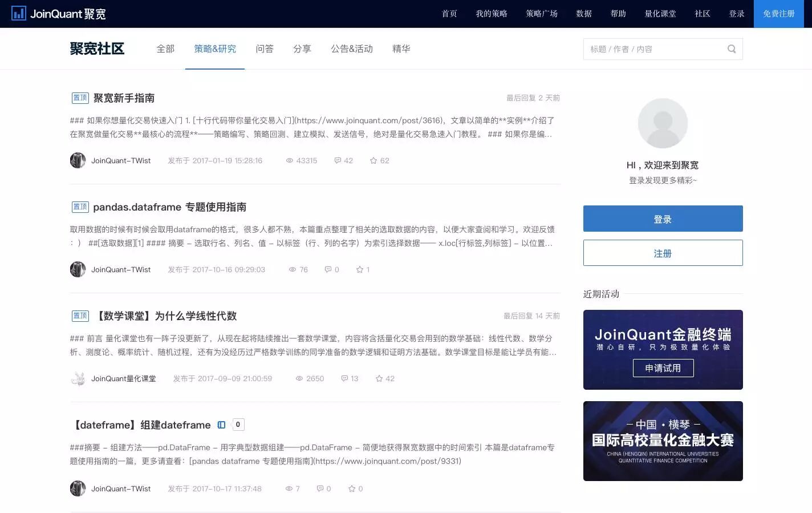Select the 策略&研究 tab
Image resolution: width=812 pixels, height=513 pixels.
click(215, 49)
